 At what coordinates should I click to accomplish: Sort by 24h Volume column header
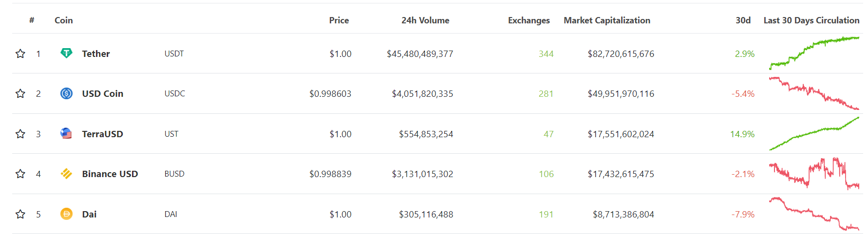tap(425, 20)
